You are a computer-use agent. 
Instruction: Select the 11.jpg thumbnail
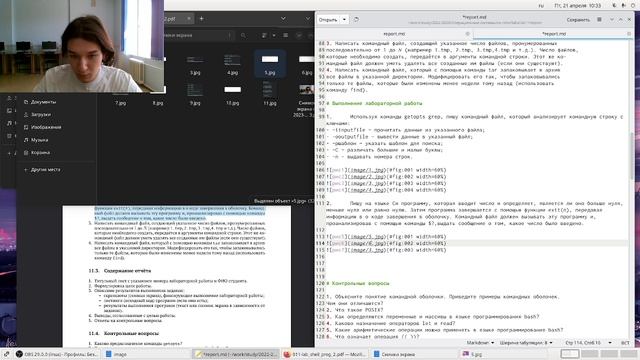click(x=270, y=90)
